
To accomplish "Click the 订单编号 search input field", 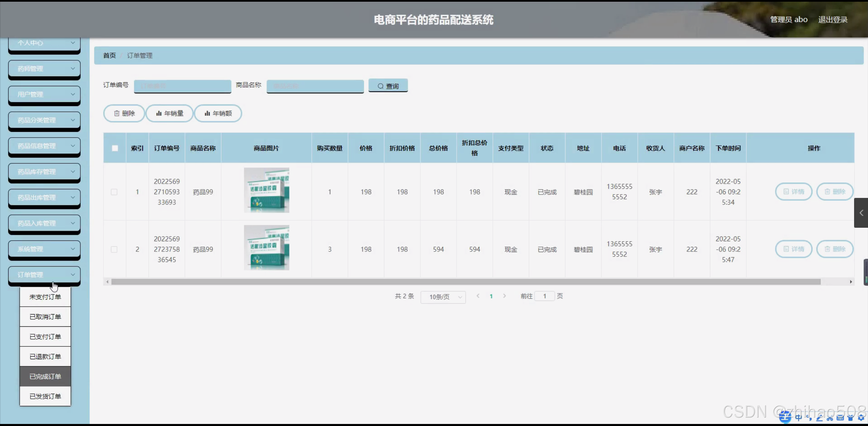I will point(182,86).
